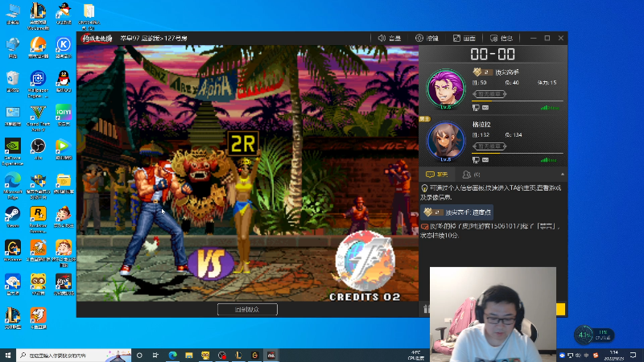This screenshot has height=362, width=644.
Task: Open the notification center on taskbar
Action: [633, 355]
